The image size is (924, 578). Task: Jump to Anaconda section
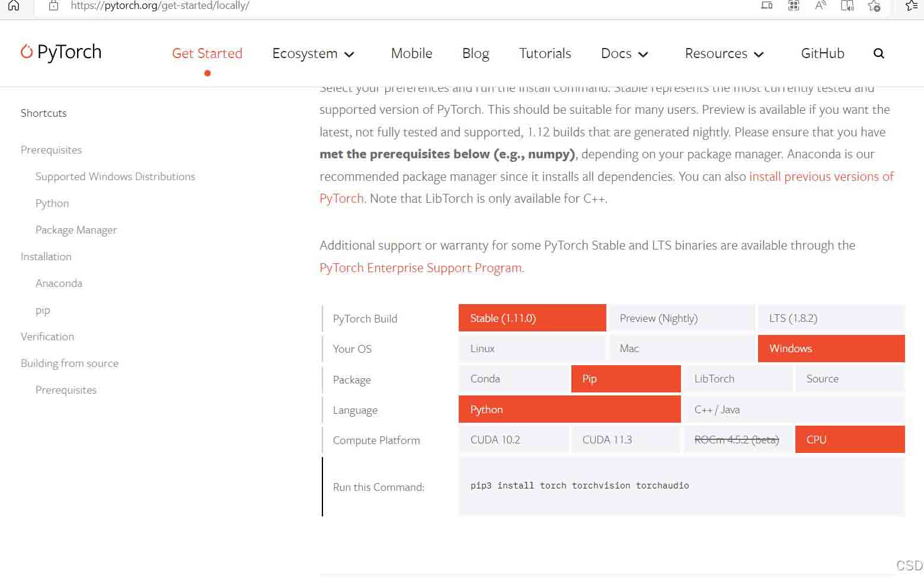(59, 283)
